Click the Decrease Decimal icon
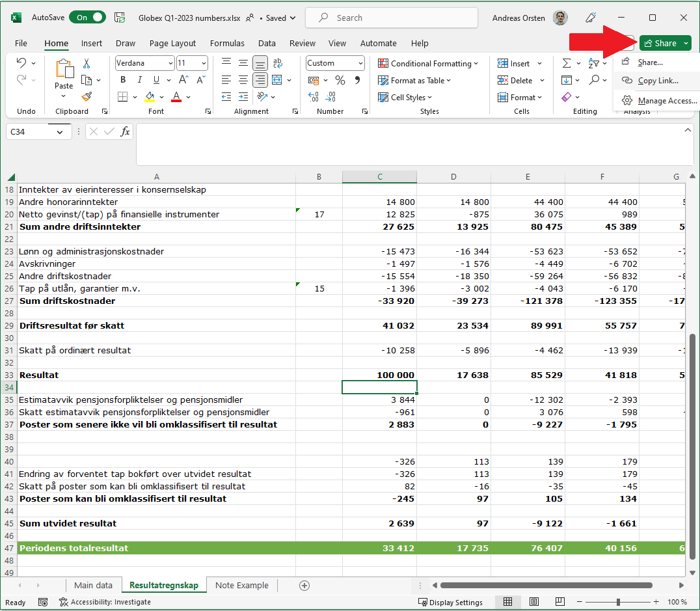 (330, 96)
